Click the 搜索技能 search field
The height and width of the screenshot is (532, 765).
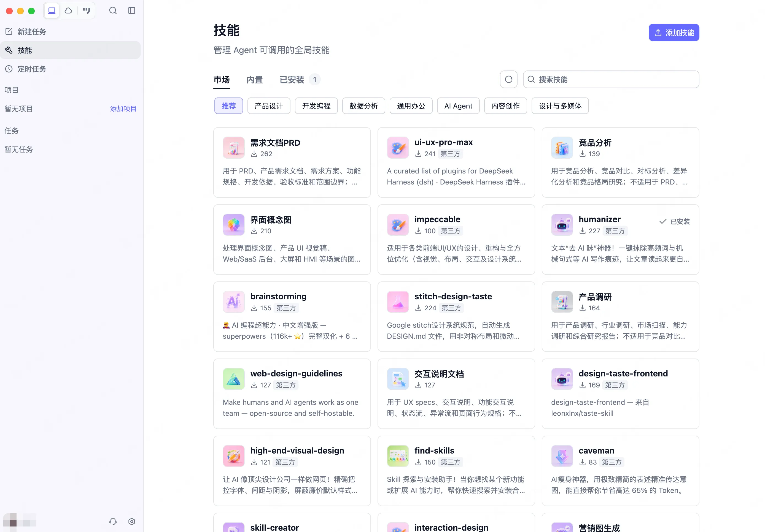click(611, 79)
